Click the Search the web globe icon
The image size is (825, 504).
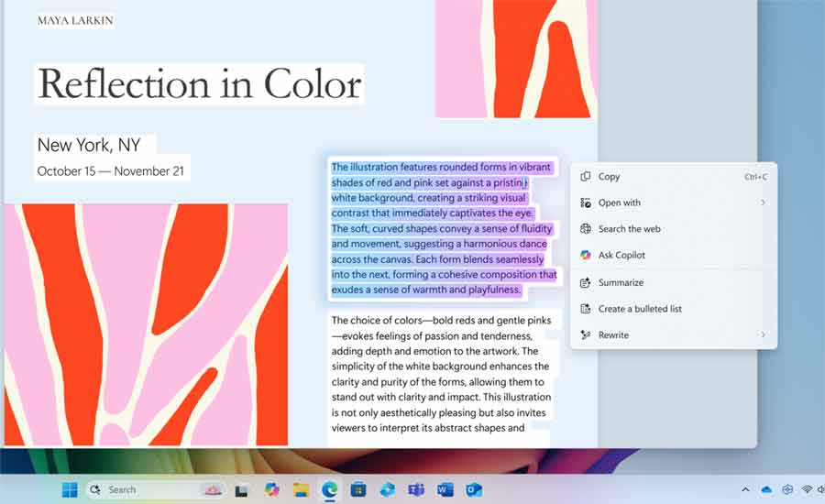[x=585, y=229]
